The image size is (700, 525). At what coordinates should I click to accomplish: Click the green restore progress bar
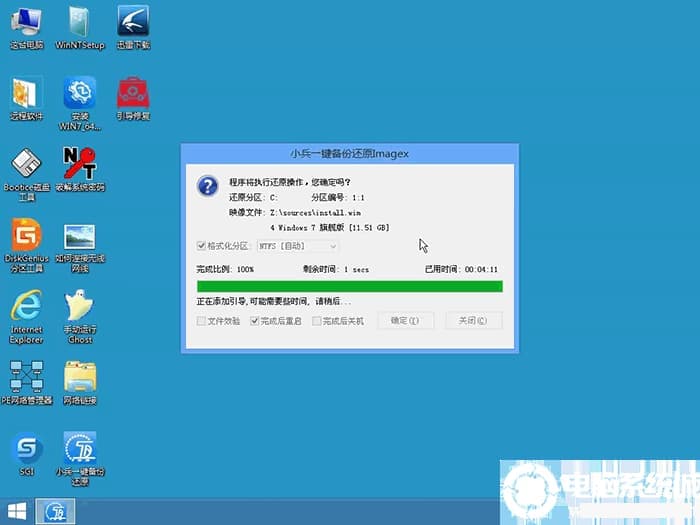349,286
